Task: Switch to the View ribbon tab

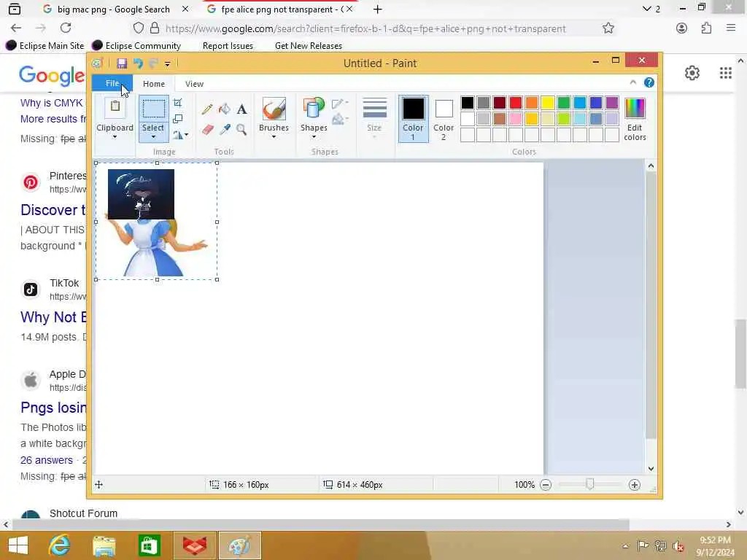Action: click(x=194, y=84)
